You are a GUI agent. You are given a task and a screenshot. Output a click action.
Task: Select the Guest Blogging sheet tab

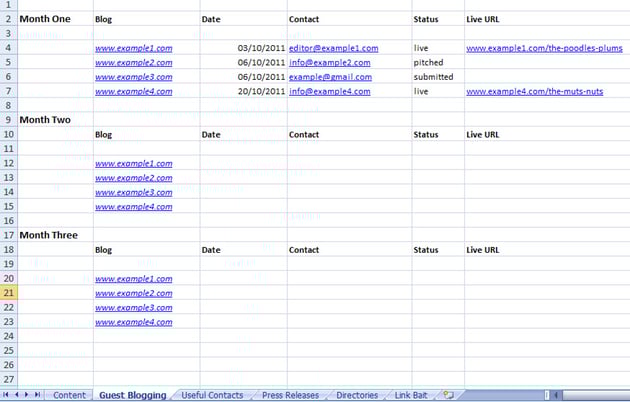coord(133,395)
